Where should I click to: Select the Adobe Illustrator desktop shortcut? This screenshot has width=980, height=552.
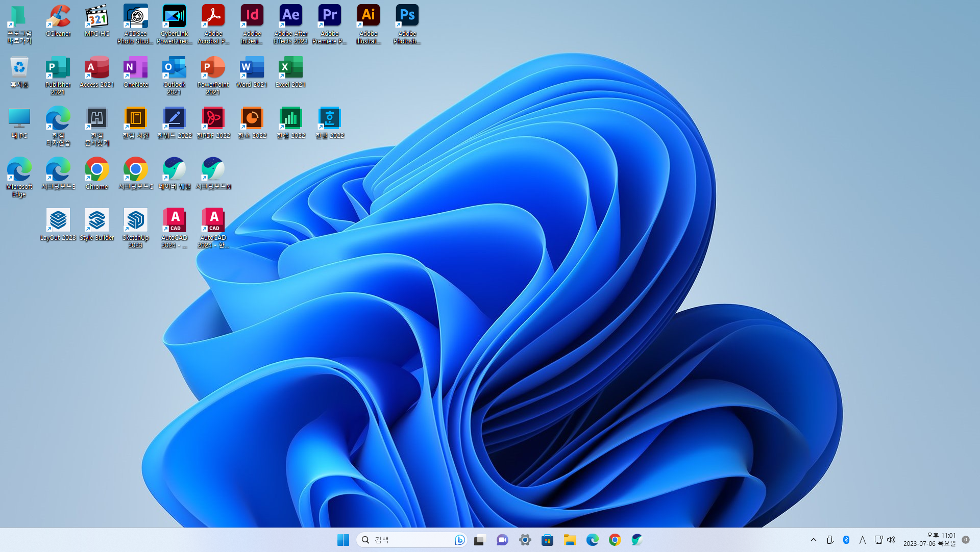pos(368,23)
